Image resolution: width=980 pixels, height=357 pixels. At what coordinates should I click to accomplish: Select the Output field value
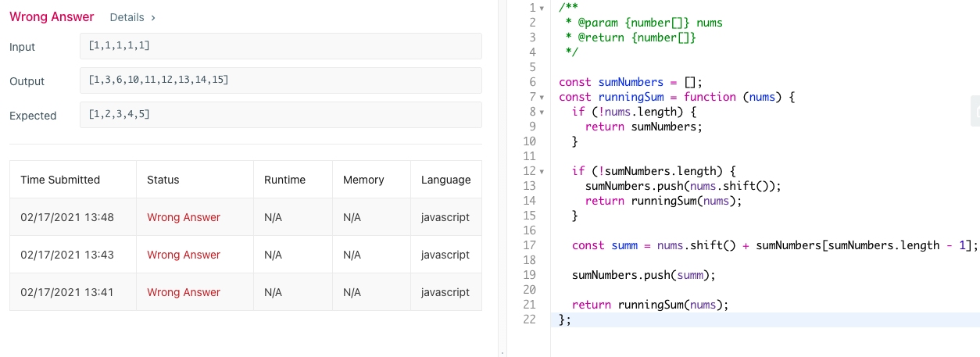pos(281,80)
